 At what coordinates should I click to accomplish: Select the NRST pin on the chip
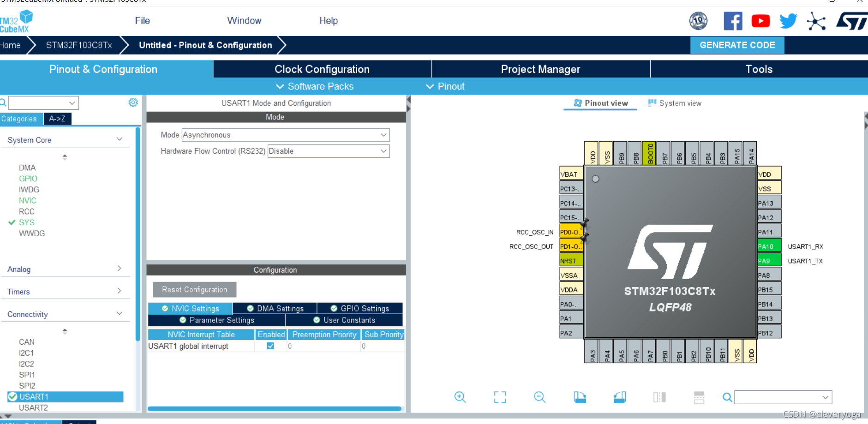coord(571,260)
